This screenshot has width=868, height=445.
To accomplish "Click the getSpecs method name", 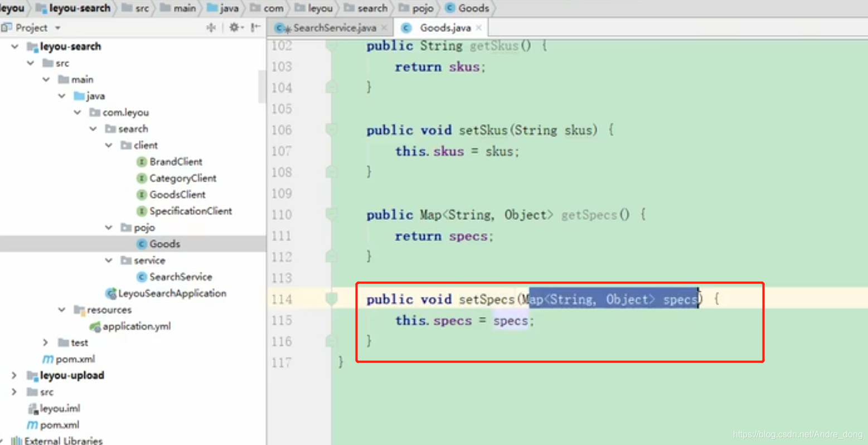I will coord(589,215).
